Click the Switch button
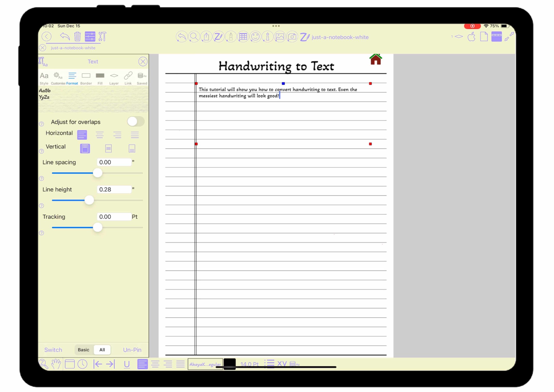 click(x=53, y=350)
